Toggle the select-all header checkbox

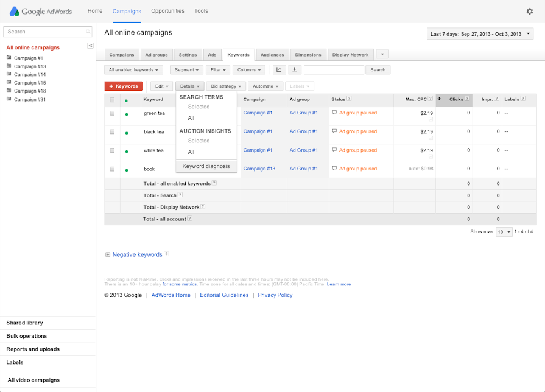pyautogui.click(x=112, y=100)
